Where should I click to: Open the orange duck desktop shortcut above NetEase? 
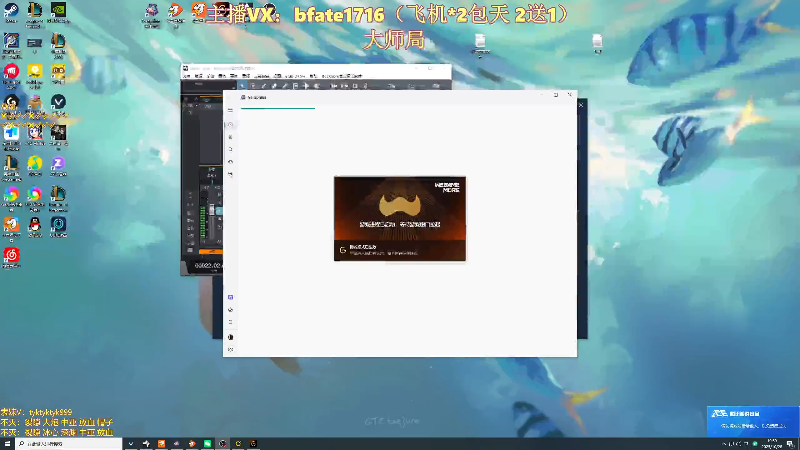tap(11, 226)
